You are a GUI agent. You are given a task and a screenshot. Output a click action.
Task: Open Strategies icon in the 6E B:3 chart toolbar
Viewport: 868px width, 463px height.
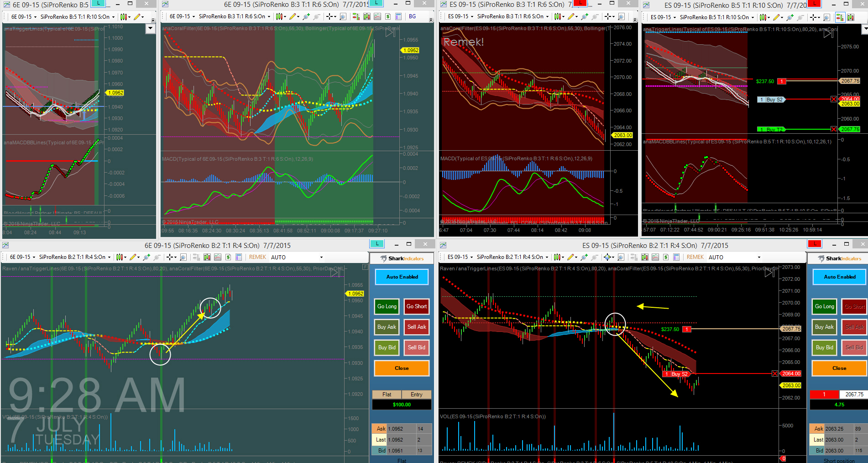[377, 16]
